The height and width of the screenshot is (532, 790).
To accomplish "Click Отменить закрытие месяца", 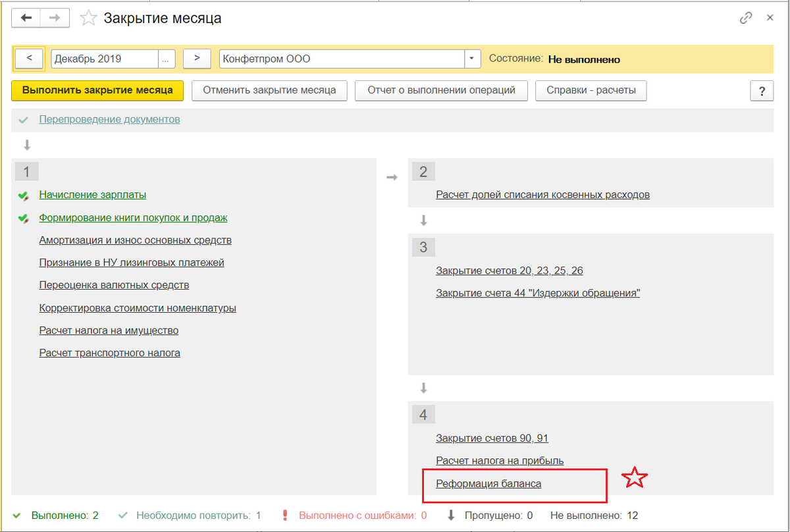I will click(x=269, y=91).
